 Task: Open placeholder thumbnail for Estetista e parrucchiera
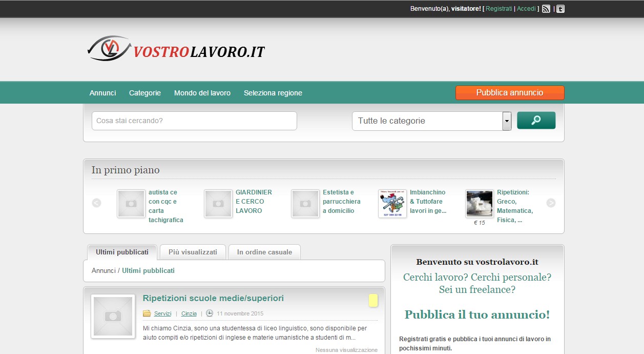305,204
